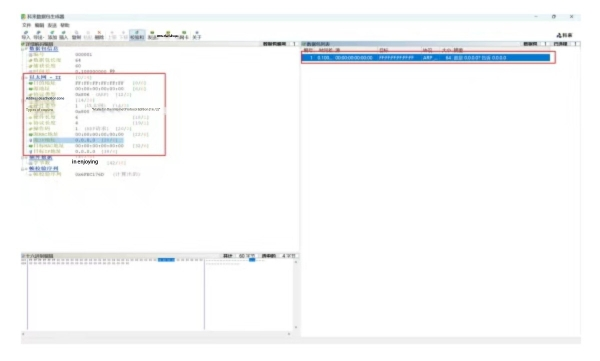Click the Export (导出) toolbar icon
Image resolution: width=600 pixels, height=361 pixels.
38,35
